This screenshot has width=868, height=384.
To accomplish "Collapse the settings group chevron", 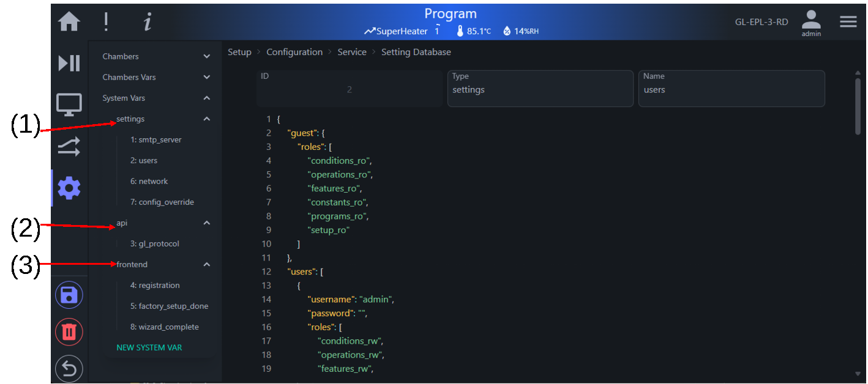I will 207,119.
